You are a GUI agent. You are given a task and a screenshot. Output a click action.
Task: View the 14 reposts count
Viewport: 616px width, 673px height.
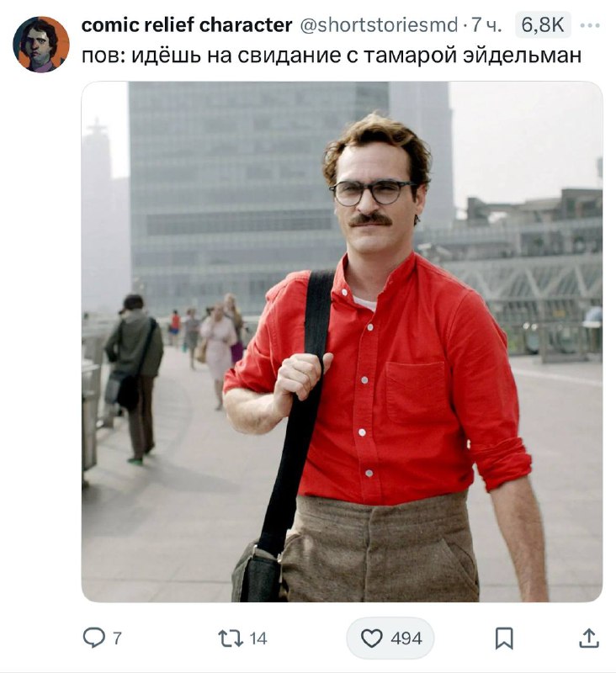[258, 639]
